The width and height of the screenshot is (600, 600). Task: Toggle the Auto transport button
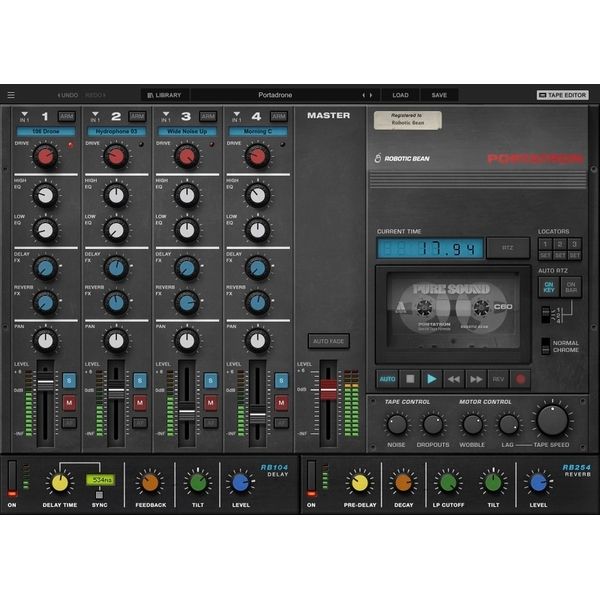387,379
